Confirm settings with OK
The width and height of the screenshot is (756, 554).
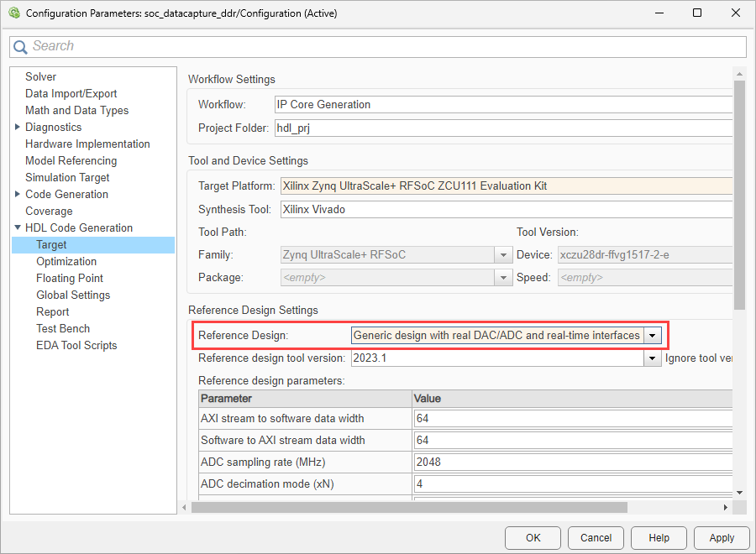[533, 538]
